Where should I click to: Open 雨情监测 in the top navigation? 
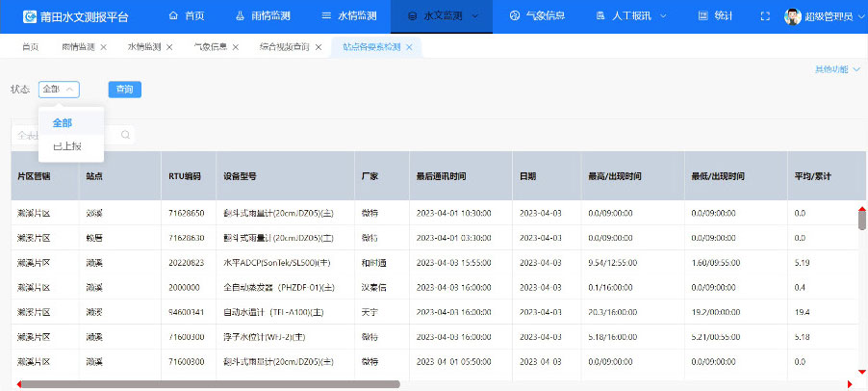(263, 16)
